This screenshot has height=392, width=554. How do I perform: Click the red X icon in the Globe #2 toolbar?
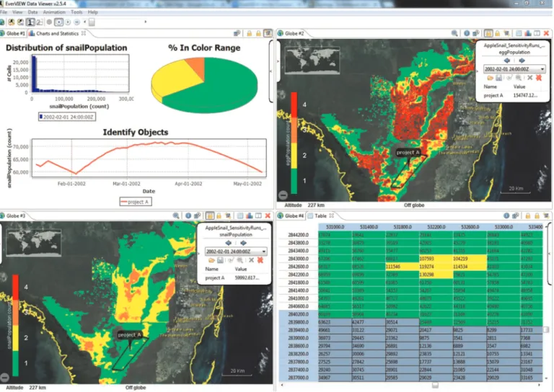[x=546, y=33]
